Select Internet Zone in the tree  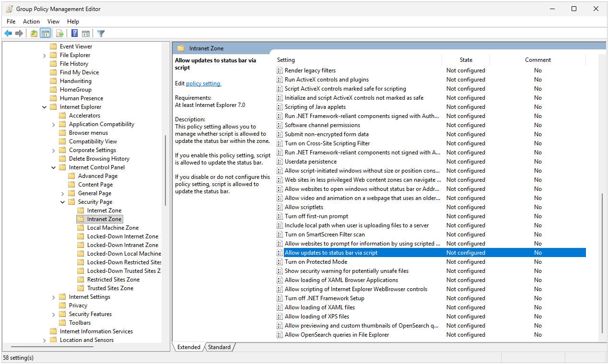point(104,211)
